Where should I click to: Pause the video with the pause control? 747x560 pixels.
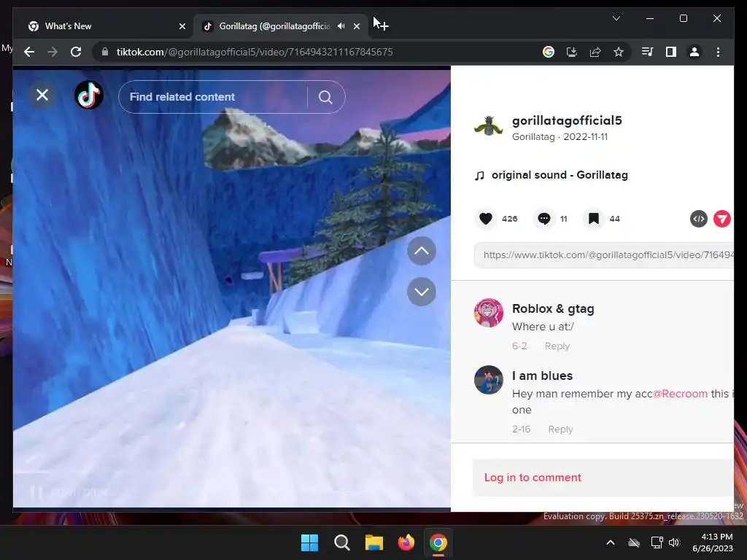36,492
